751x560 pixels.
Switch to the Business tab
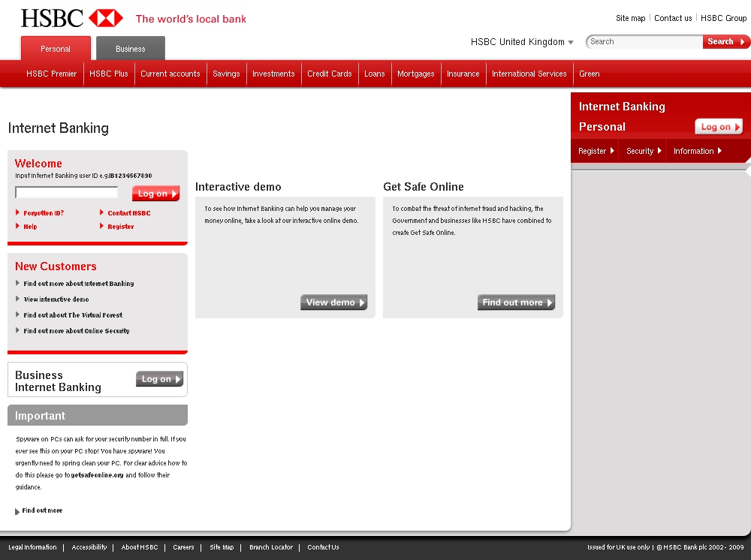click(x=130, y=48)
